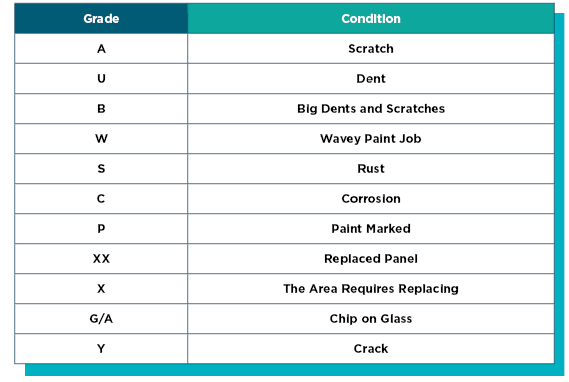The height and width of the screenshot is (382, 569).
Task: Select the Corrosion condition cell
Action: [371, 199]
